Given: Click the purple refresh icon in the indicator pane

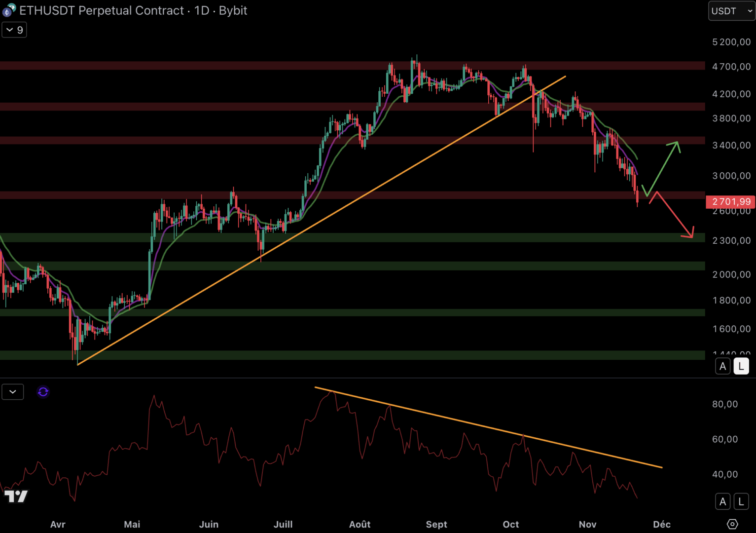Looking at the screenshot, I should pos(43,392).
